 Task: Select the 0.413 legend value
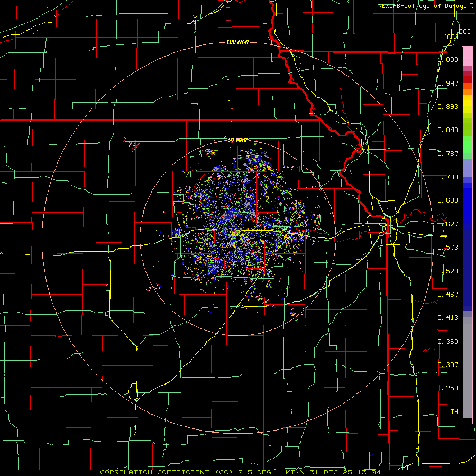tap(448, 318)
